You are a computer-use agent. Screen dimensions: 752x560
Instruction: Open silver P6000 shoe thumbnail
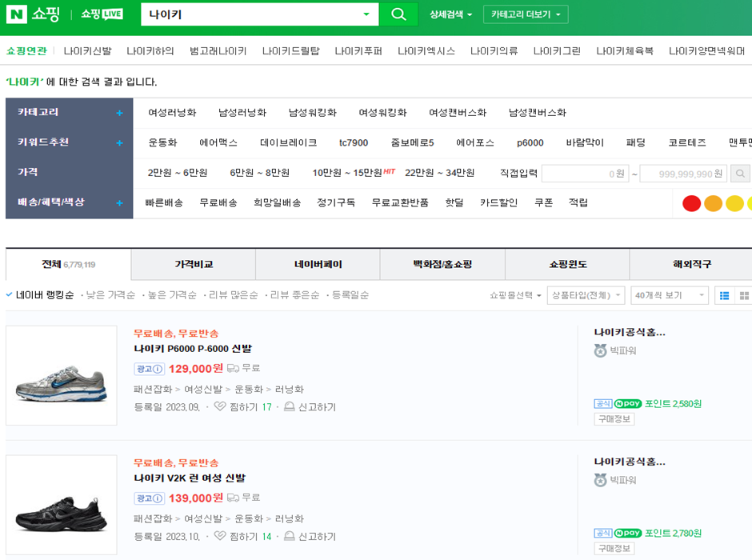coord(62,375)
